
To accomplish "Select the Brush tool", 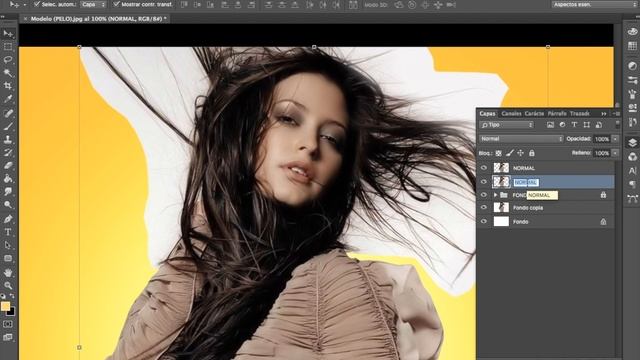I will (8, 127).
